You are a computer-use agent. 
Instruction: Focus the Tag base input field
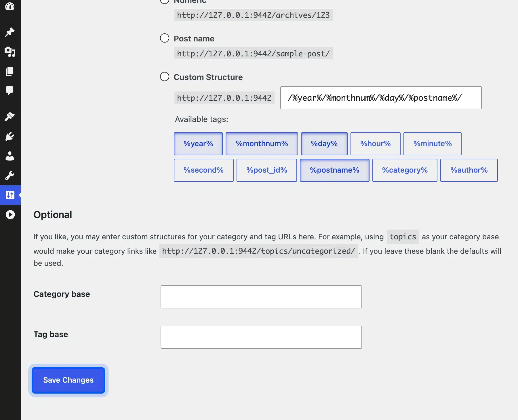pyautogui.click(x=261, y=337)
